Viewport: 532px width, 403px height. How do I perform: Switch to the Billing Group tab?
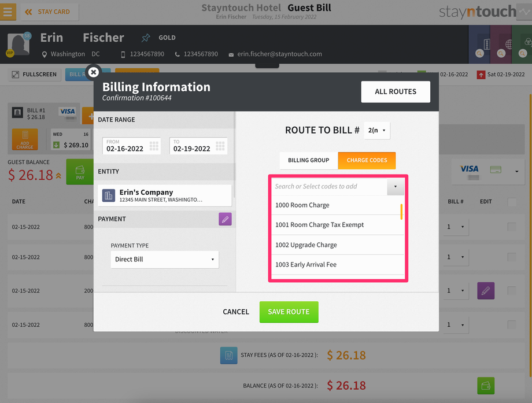click(309, 161)
